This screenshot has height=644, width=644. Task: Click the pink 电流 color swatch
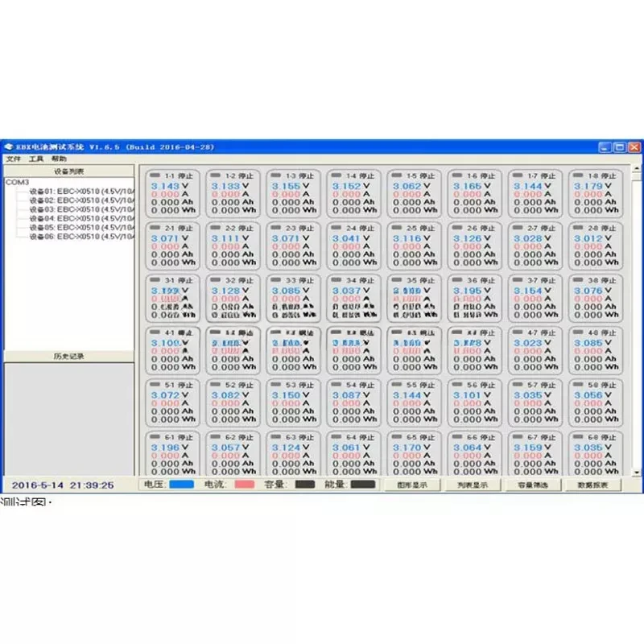click(245, 485)
